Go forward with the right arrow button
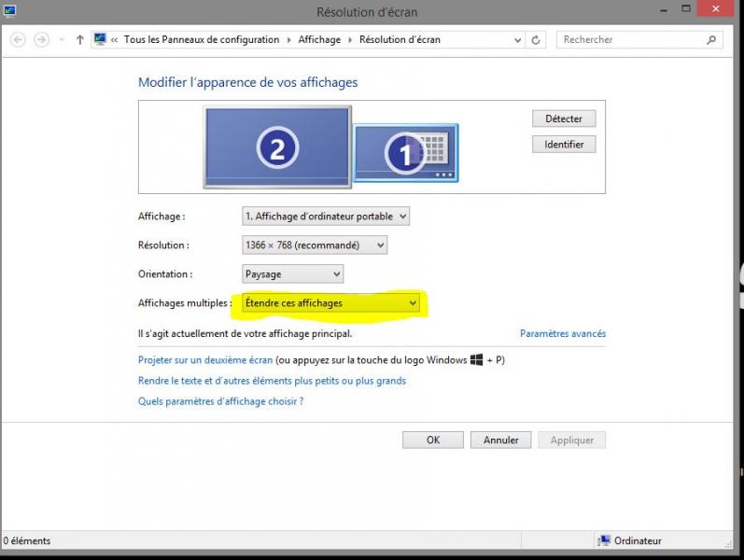Screen dimensions: 744x560 pyautogui.click(x=41, y=39)
